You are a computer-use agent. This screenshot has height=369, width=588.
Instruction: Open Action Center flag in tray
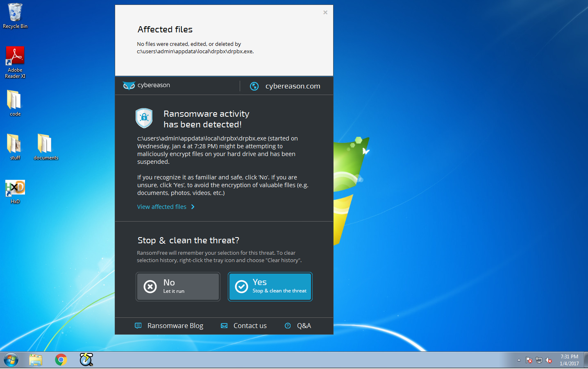529,360
